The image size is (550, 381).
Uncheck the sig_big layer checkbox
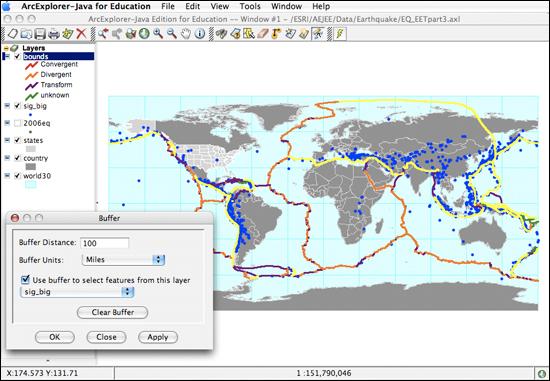tap(17, 106)
